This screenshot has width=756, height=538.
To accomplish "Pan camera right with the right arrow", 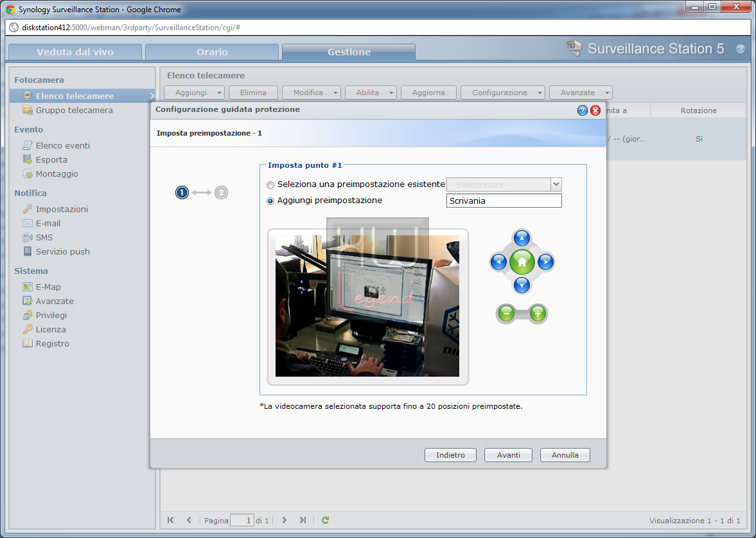I will 545,262.
